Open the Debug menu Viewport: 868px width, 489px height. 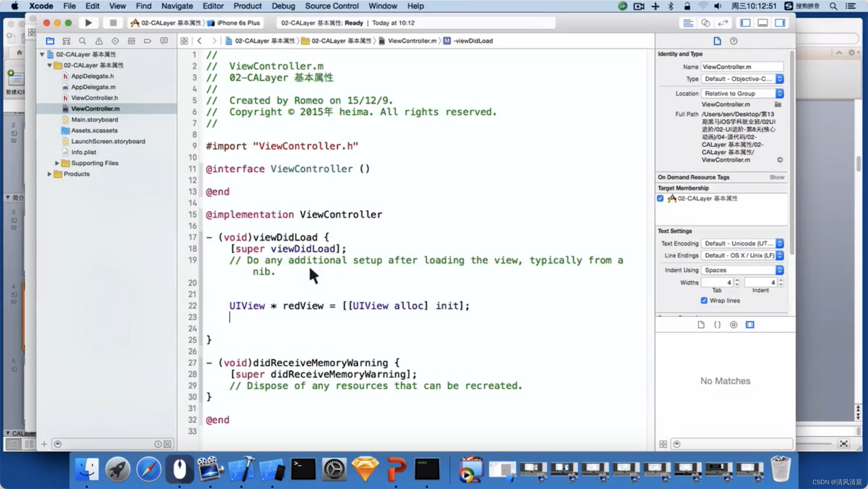283,6
